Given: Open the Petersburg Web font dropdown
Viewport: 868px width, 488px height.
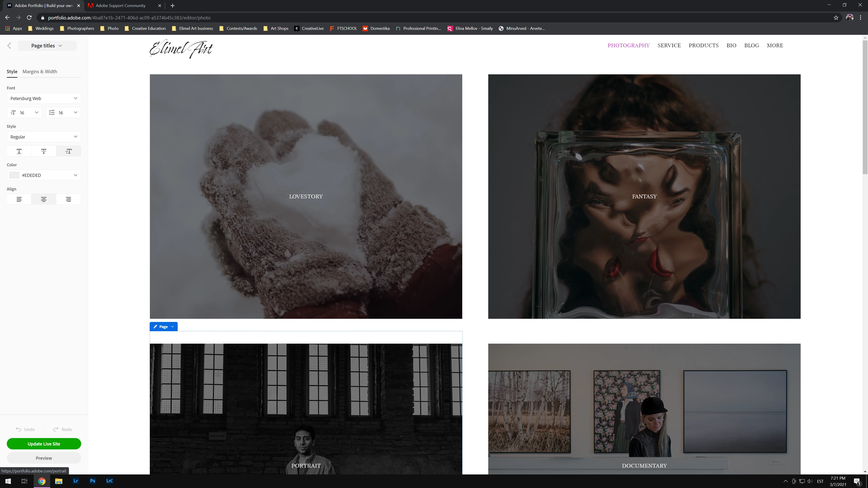Looking at the screenshot, I should pos(44,98).
